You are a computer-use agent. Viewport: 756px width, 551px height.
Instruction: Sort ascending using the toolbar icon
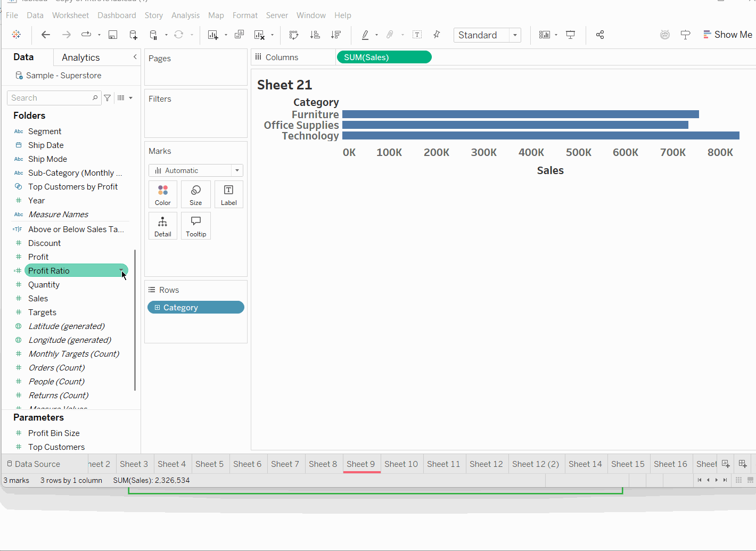pyautogui.click(x=315, y=35)
